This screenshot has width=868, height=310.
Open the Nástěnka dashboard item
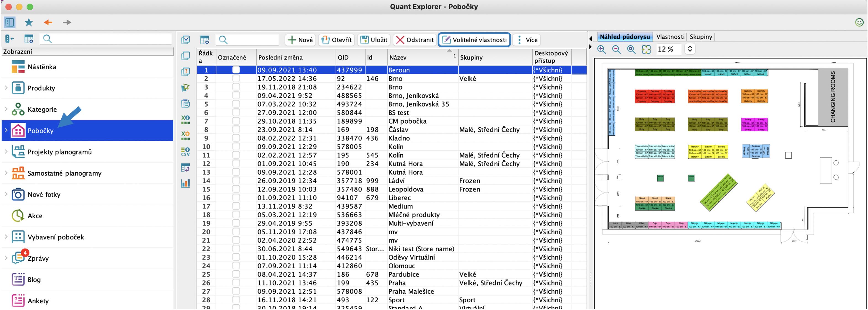(88, 67)
